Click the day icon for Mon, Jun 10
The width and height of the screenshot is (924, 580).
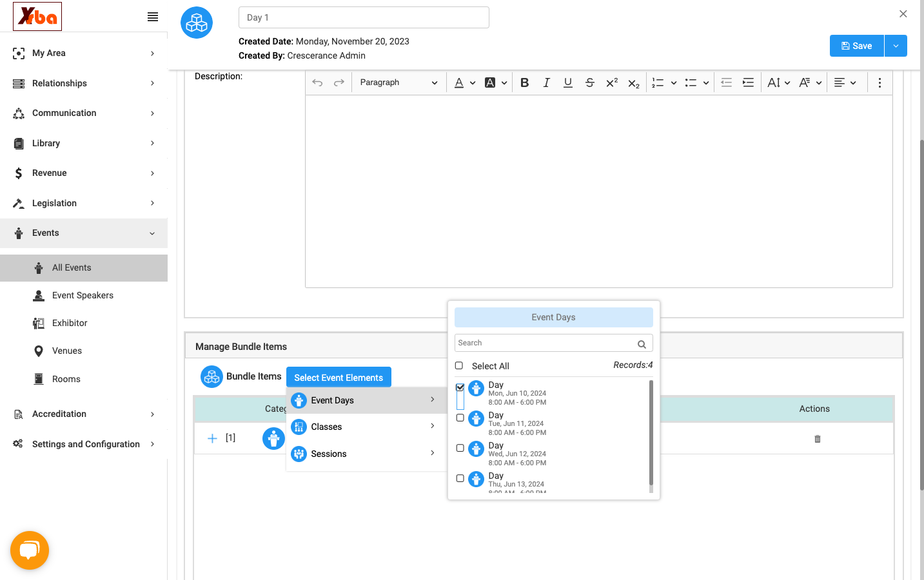(x=476, y=388)
